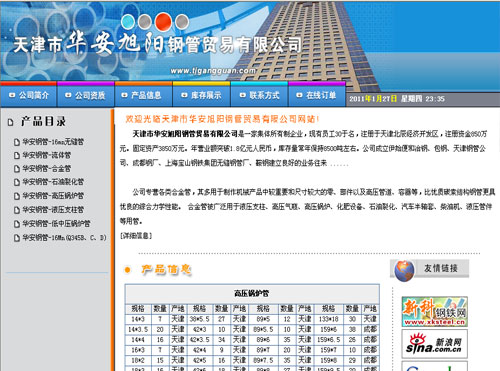Click the www.tjgangguan.com header URL
Screen dimensions: 500x371
pyautogui.click(x=213, y=71)
